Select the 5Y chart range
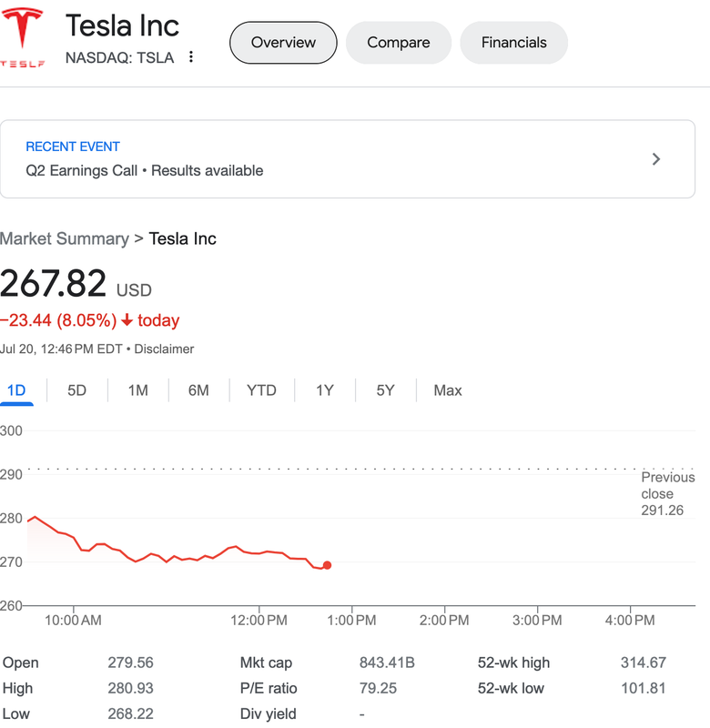 tap(386, 390)
